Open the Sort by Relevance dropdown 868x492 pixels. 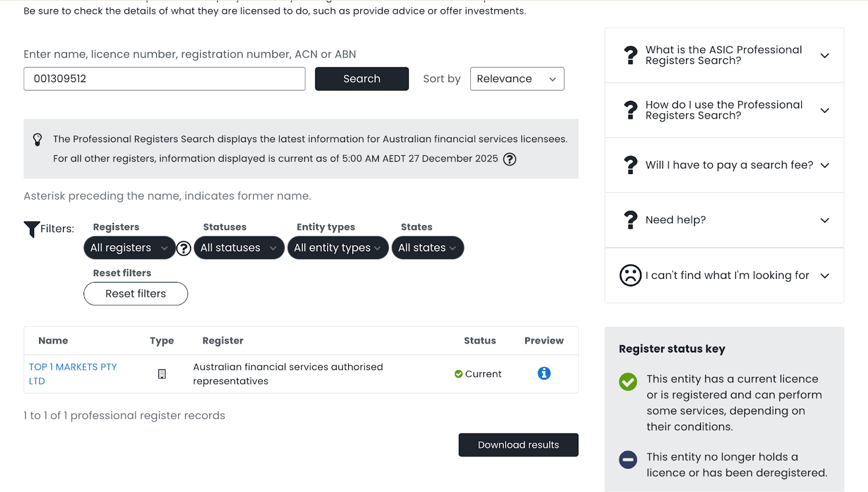tap(516, 79)
